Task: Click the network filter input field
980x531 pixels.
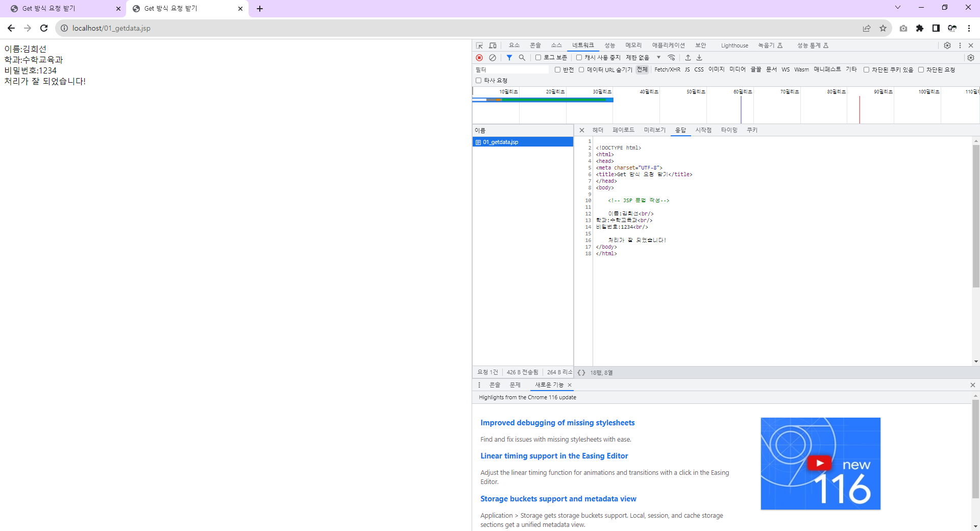Action: 511,70
